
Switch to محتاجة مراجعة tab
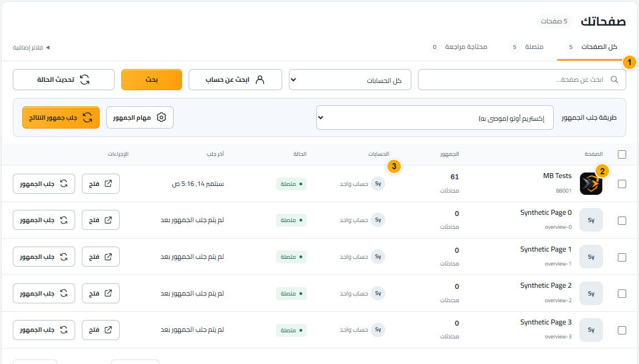[459, 47]
